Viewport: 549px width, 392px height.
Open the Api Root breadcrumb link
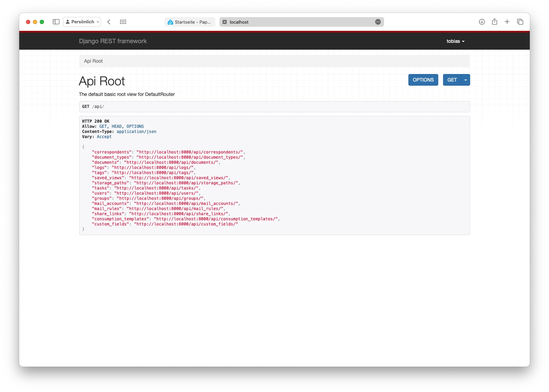click(x=94, y=61)
